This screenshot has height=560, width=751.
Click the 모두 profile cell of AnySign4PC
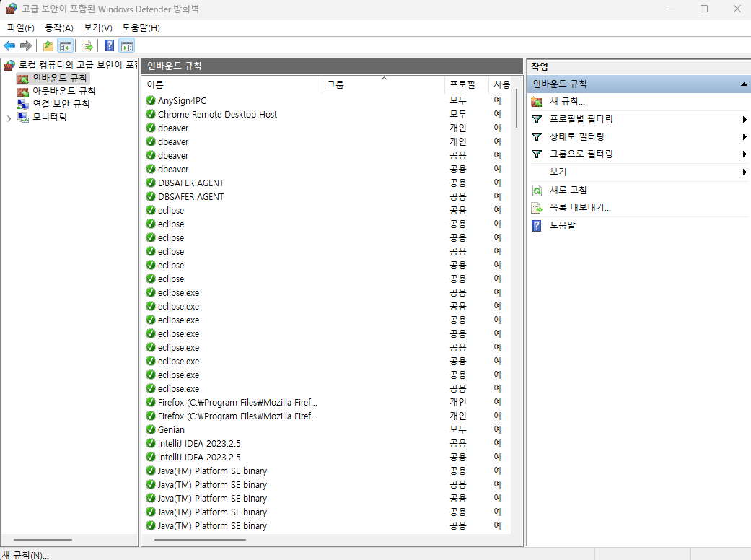pos(458,100)
